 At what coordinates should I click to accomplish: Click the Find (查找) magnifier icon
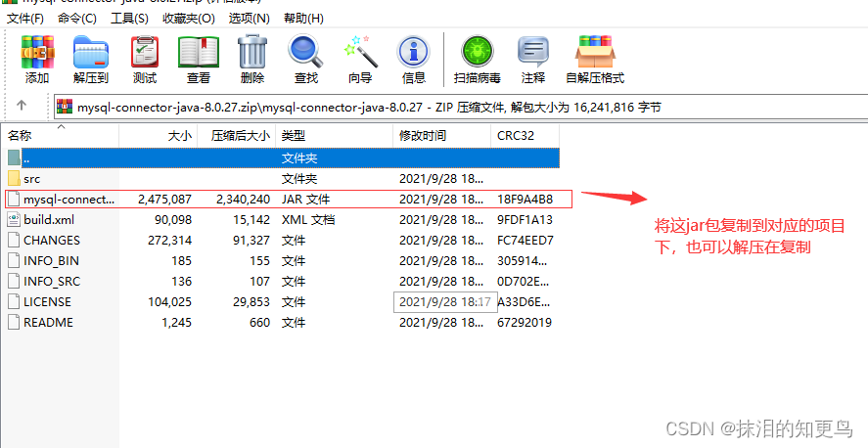tap(305, 52)
